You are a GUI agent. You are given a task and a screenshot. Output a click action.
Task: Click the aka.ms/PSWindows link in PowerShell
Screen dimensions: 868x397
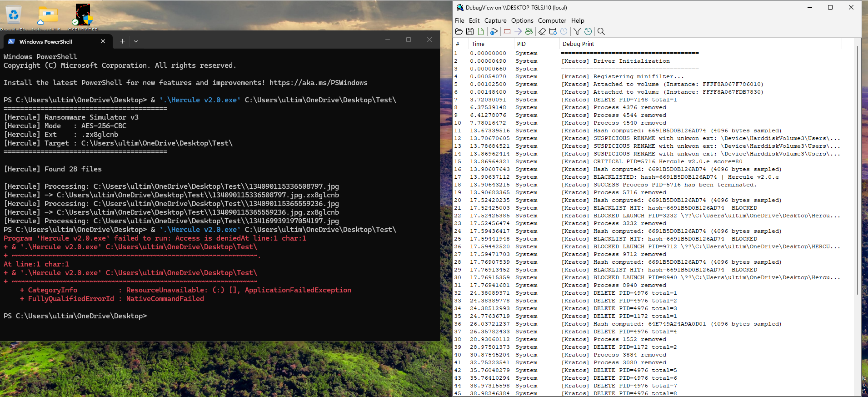318,83
